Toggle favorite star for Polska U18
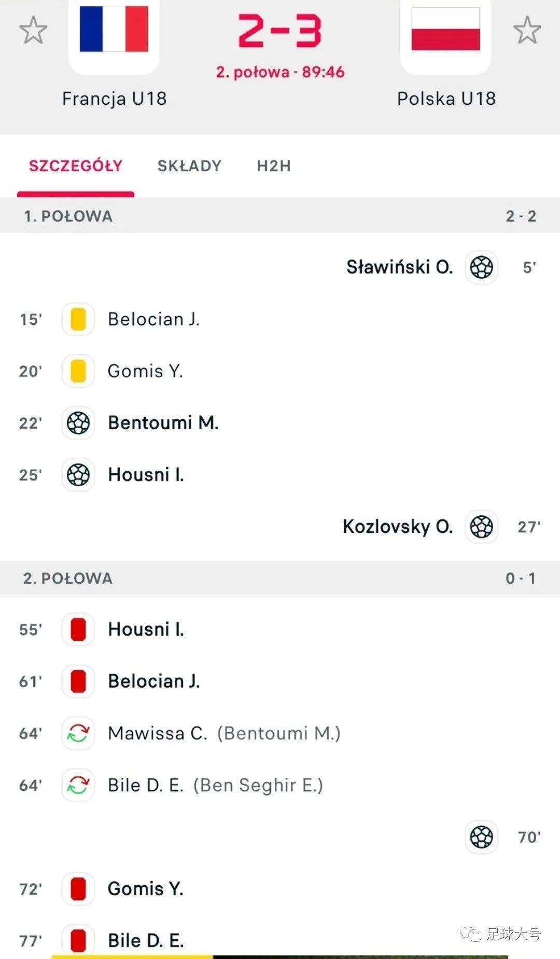The width and height of the screenshot is (560, 959). (x=527, y=30)
